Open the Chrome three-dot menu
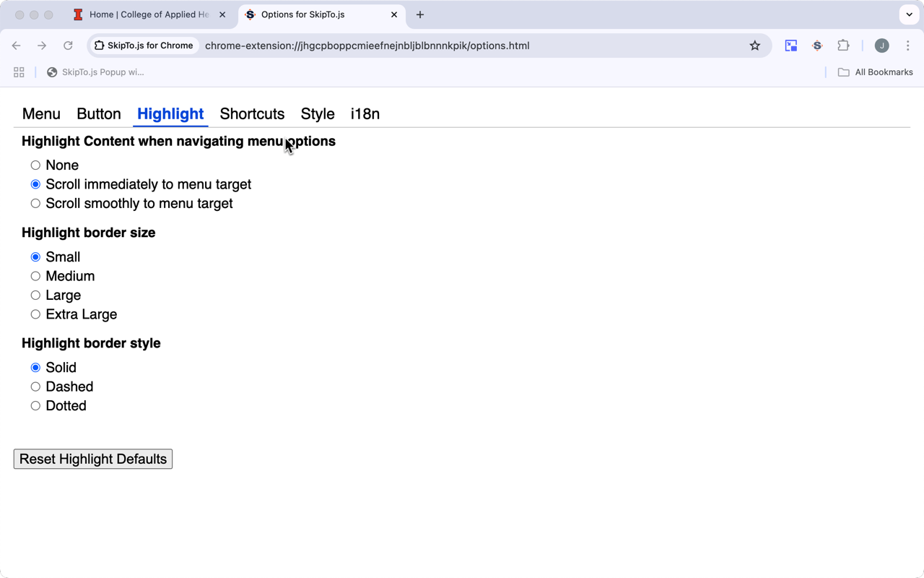The height and width of the screenshot is (578, 924). click(x=908, y=46)
